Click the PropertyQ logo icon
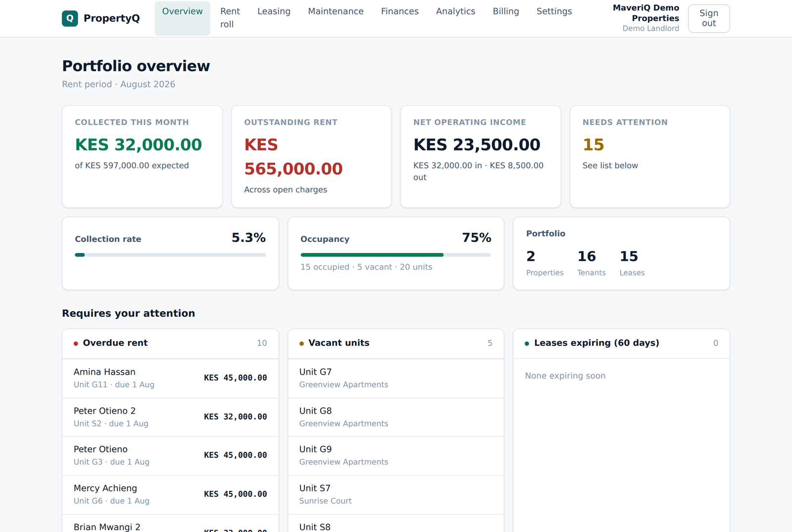792x532 pixels. pyautogui.click(x=70, y=18)
